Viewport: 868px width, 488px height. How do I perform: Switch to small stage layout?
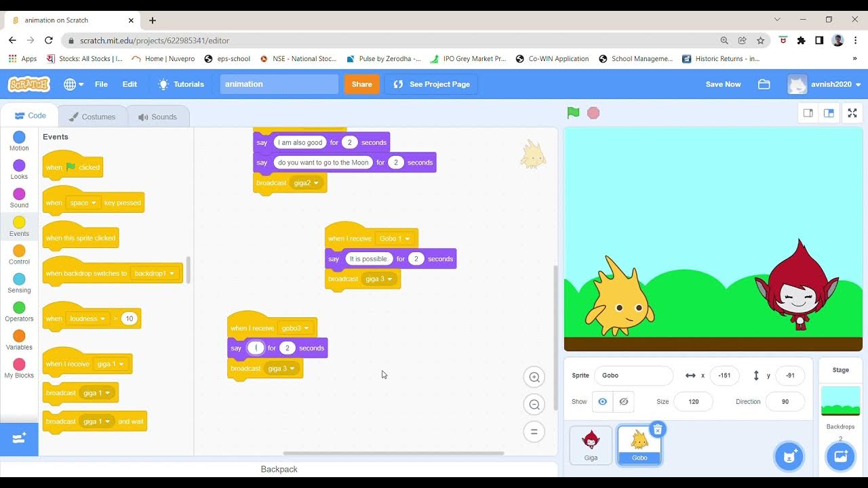(x=808, y=113)
